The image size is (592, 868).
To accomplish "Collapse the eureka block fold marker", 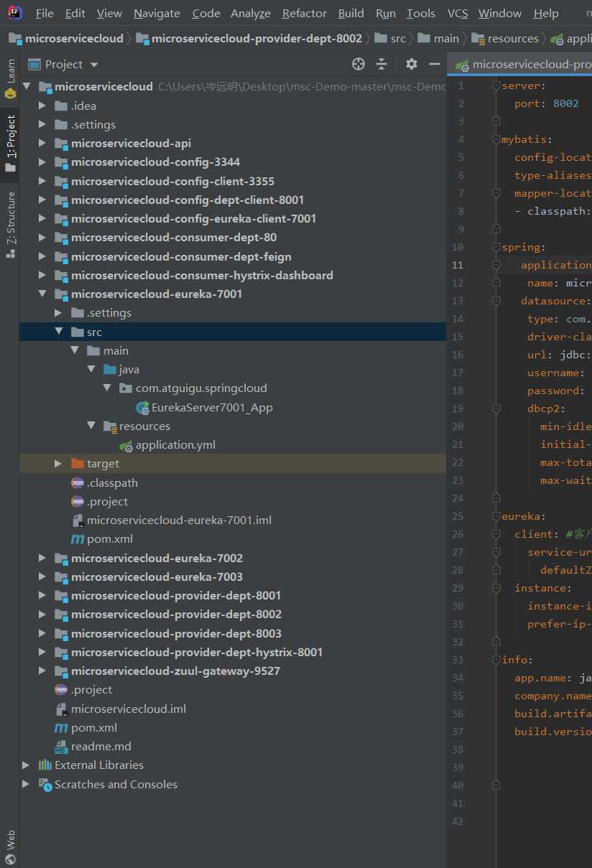I will coord(496,516).
